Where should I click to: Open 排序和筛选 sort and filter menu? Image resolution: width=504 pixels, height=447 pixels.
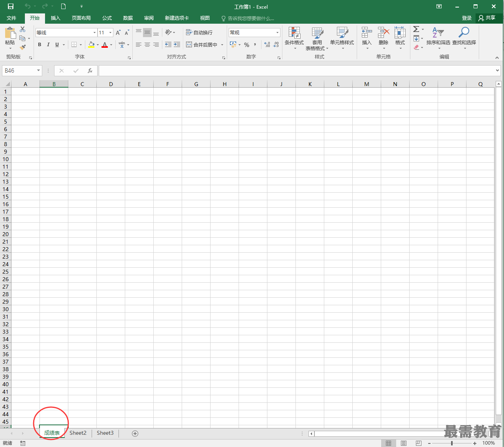[x=438, y=38]
